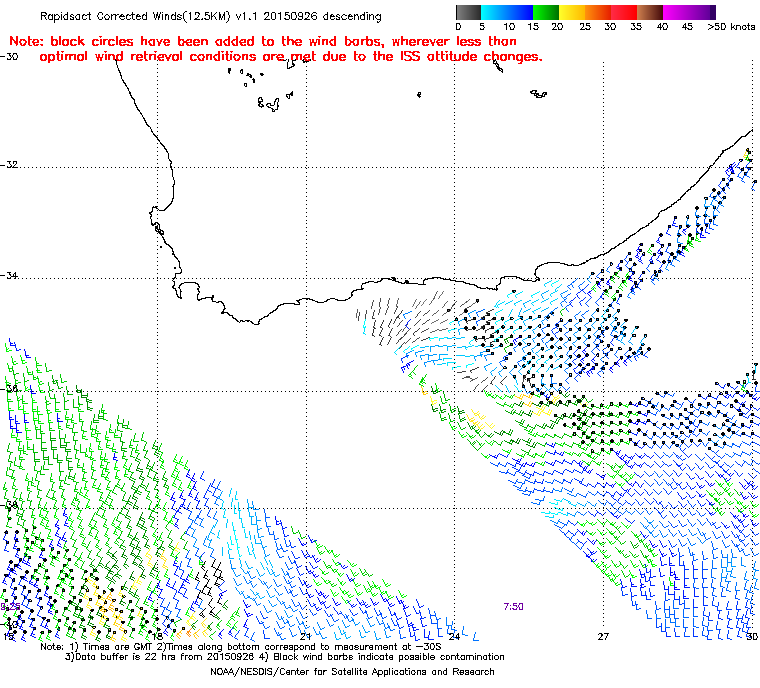Select the orange 25-30 knots legend segment

[598, 12]
